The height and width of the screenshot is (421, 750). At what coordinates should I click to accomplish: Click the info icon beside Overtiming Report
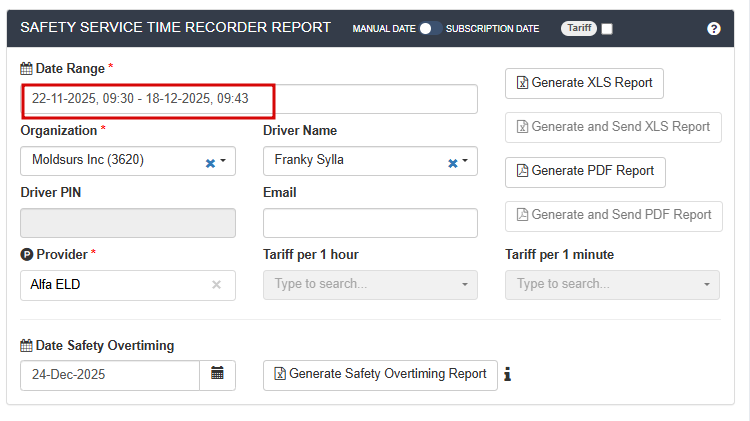pos(507,374)
